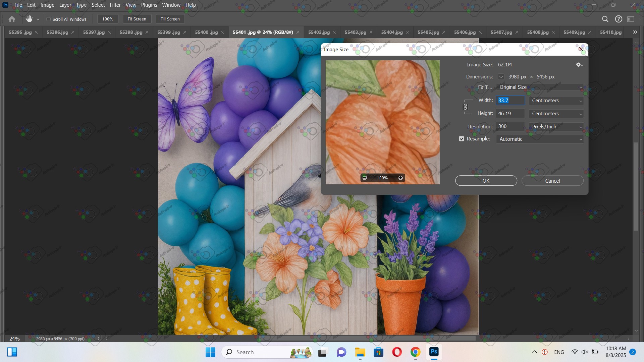Expand the Resample Automatic method dropdown

point(540,139)
